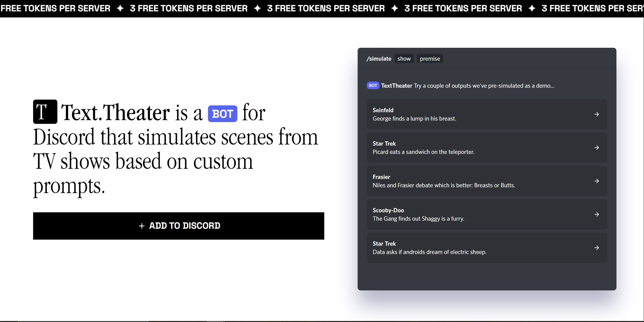The width and height of the screenshot is (644, 322).
Task: Select the Star Trek Data arrow icon
Action: click(597, 247)
